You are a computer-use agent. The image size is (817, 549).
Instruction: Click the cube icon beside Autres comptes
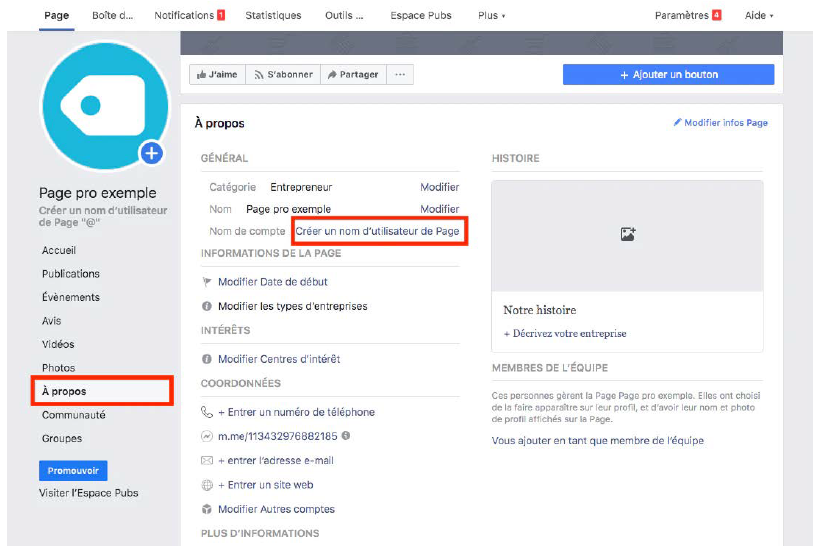coord(207,509)
